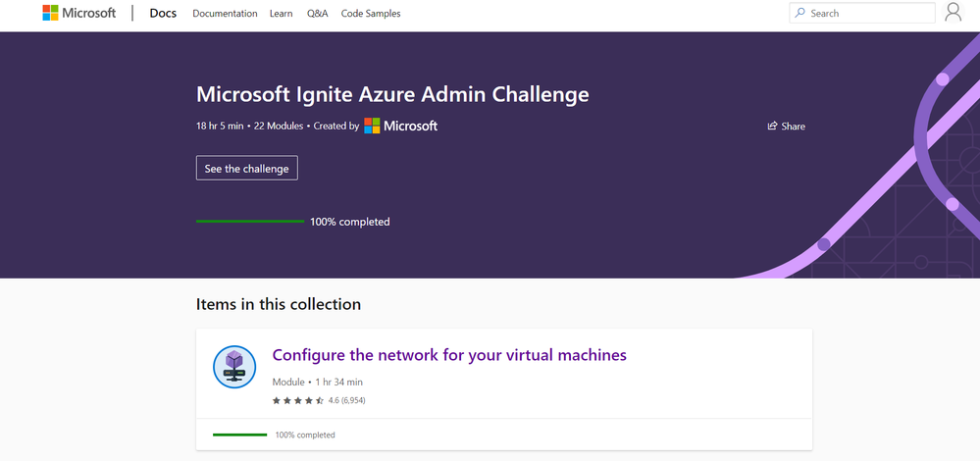Share this challenge collection
The height and width of the screenshot is (461, 980).
[x=786, y=127]
